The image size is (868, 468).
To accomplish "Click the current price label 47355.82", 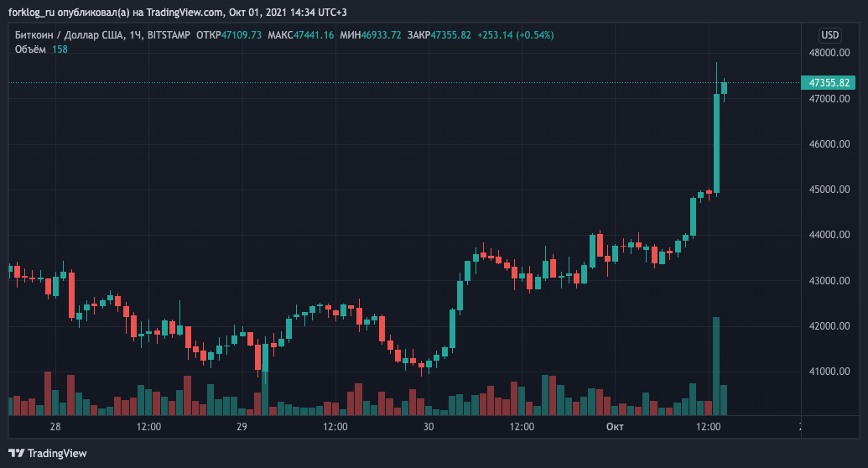I will pyautogui.click(x=829, y=83).
